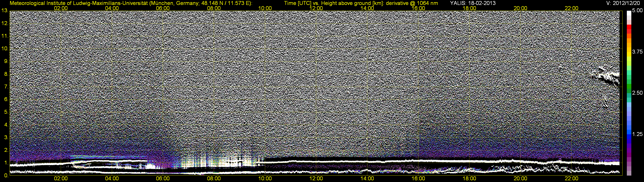Click the 06:00 tick on top time axis

pyautogui.click(x=163, y=8)
